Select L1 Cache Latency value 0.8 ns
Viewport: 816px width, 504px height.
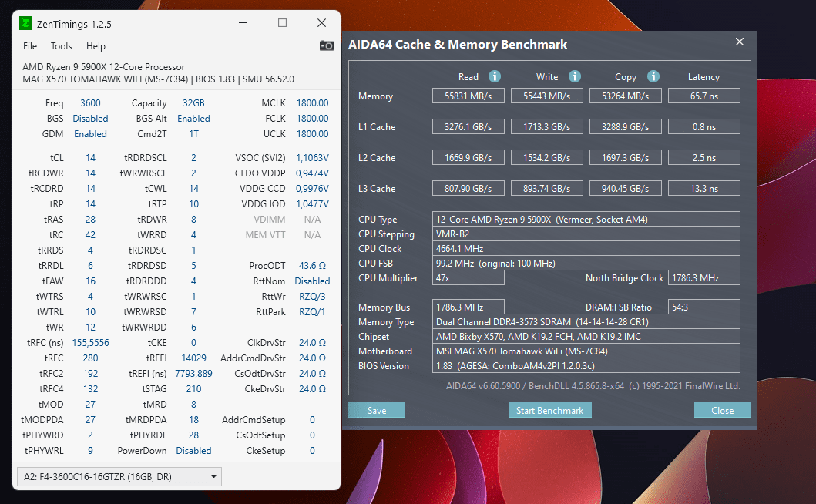(x=704, y=126)
